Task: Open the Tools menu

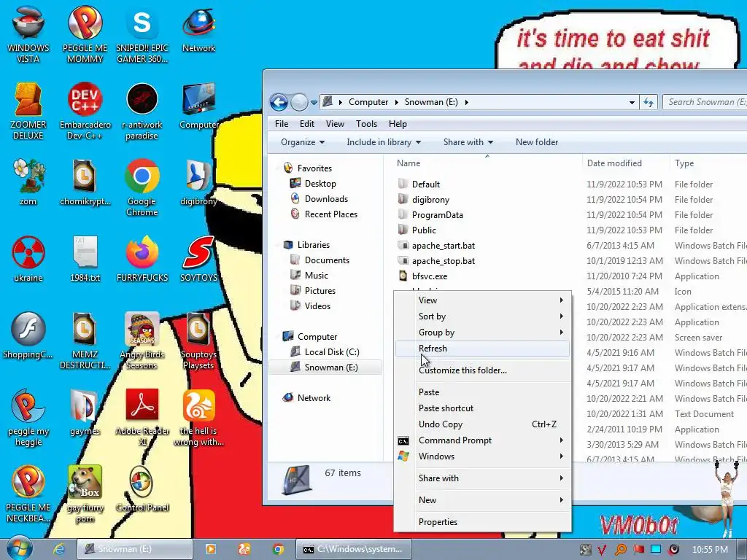Action: point(366,124)
